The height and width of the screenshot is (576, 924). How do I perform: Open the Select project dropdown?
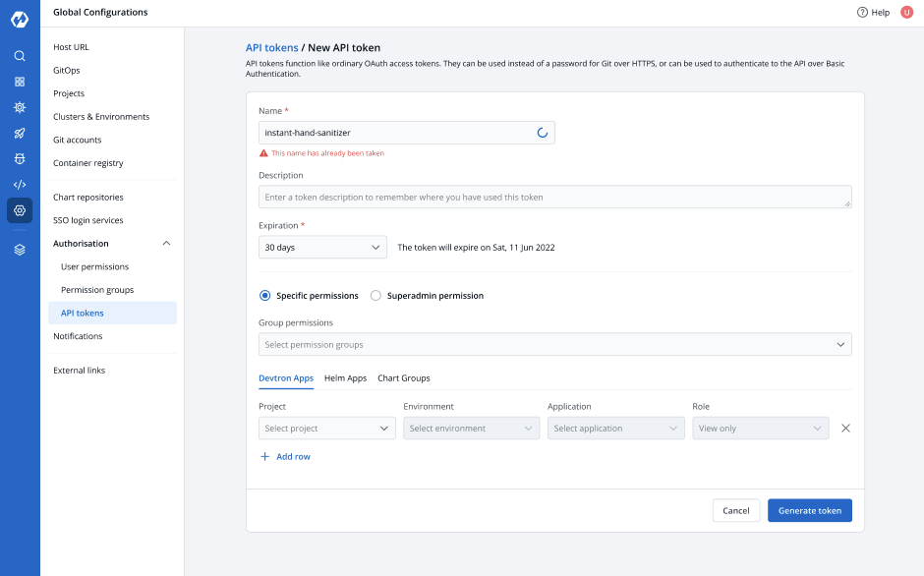tap(327, 429)
